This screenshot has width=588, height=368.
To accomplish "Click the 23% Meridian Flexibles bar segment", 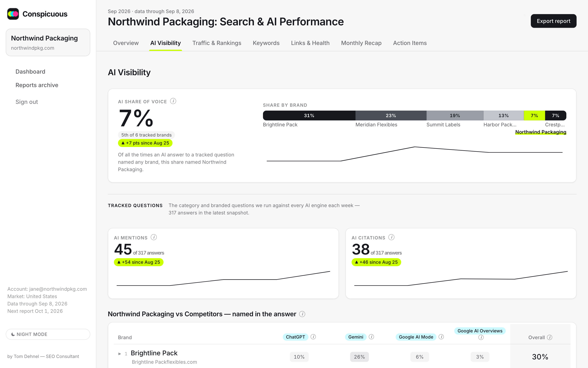I will (391, 115).
